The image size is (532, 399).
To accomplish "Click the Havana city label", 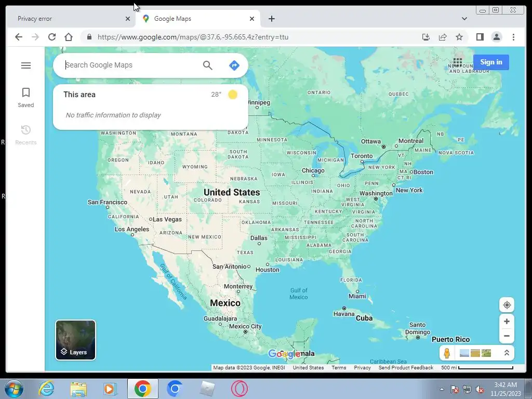I will point(344,313).
